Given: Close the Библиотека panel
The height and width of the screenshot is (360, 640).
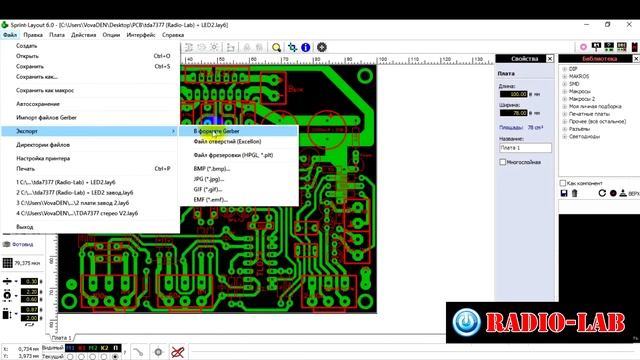Looking at the screenshot, I should tap(636, 59).
